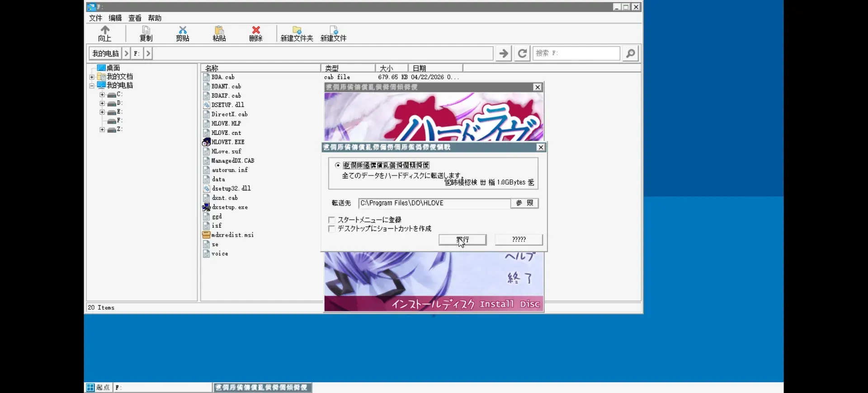Sort by Type (类型) column header
Screen dimensions: 868x393
coord(348,68)
